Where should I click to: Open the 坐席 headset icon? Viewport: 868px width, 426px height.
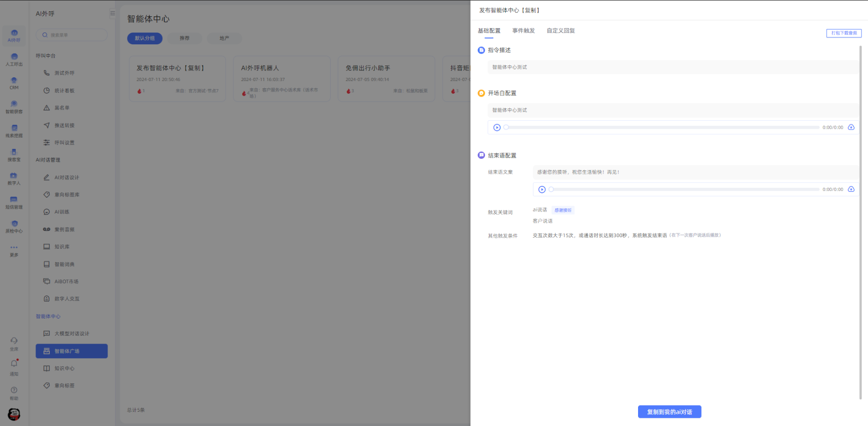point(14,343)
